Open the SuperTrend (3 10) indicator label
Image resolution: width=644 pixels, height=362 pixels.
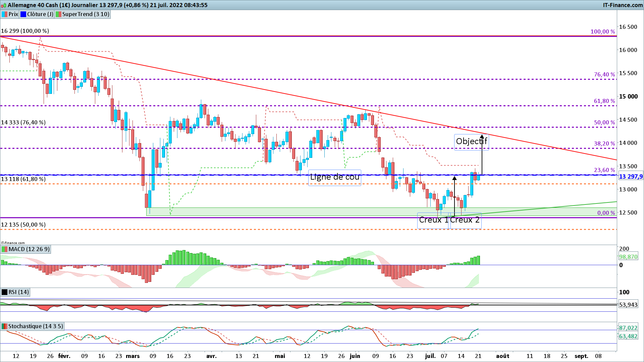coord(86,14)
